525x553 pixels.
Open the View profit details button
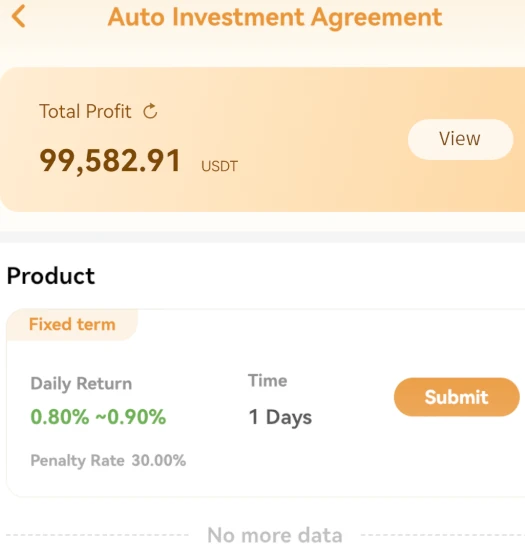coord(460,139)
